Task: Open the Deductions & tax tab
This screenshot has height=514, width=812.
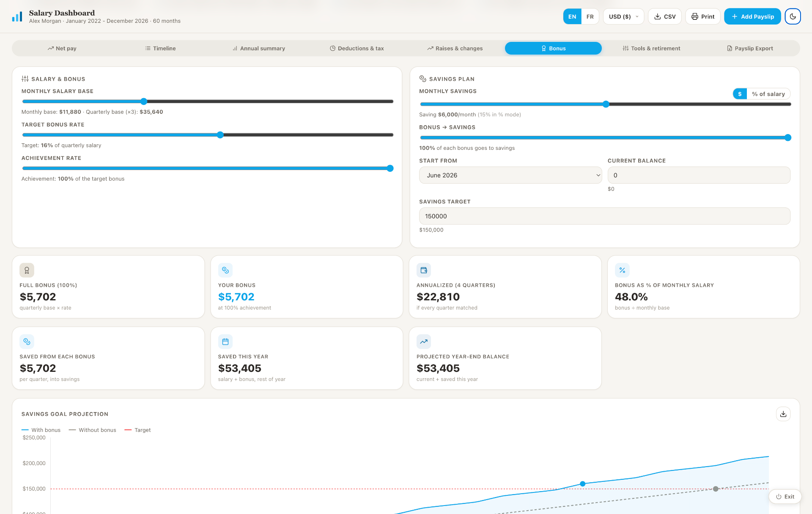Action: click(357, 48)
